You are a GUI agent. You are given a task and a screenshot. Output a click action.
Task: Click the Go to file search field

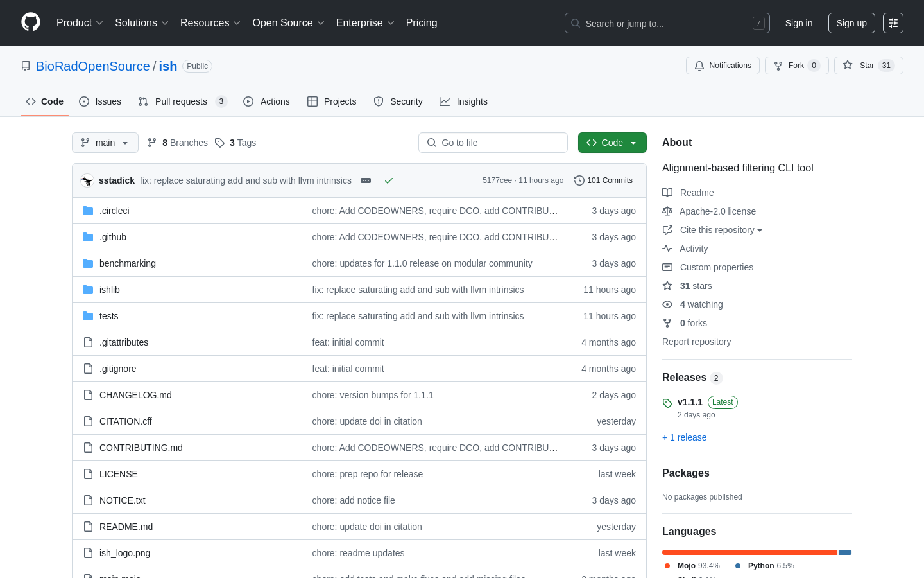coord(493,143)
